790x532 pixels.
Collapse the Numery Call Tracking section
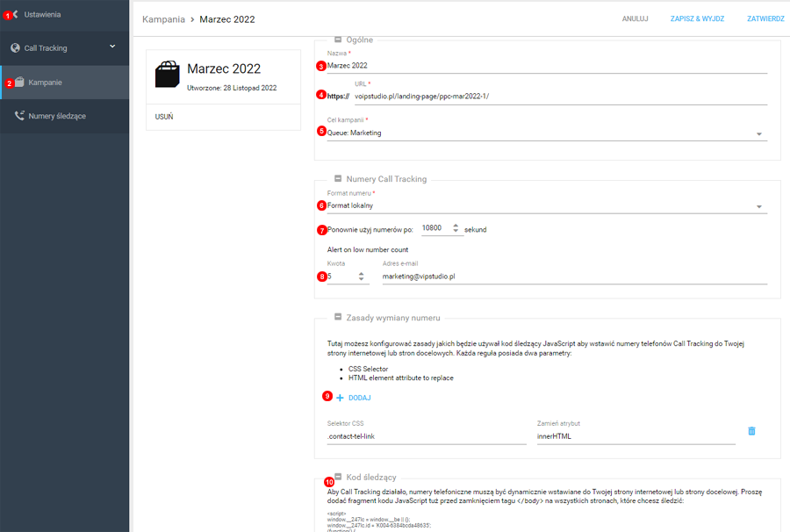pyautogui.click(x=338, y=181)
